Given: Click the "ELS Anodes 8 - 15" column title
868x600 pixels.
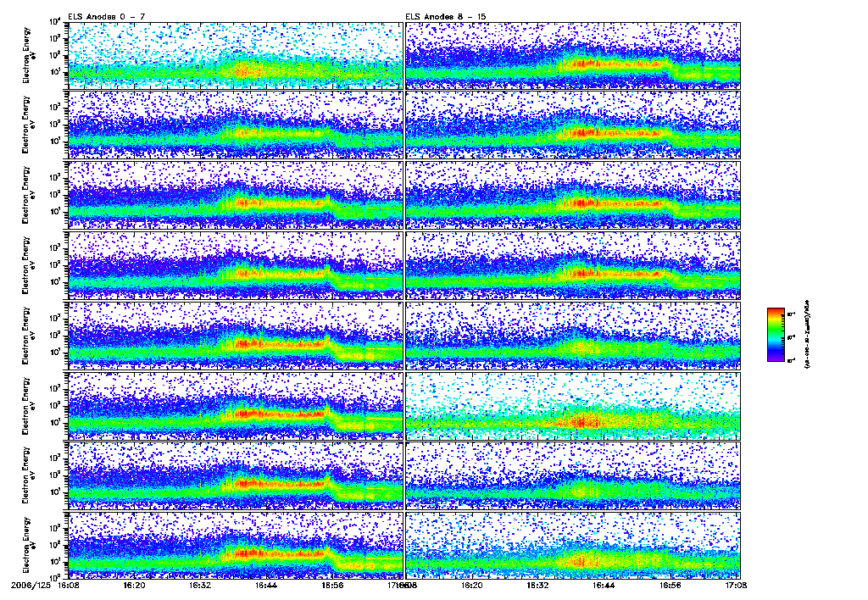Looking at the screenshot, I should pos(446,17).
